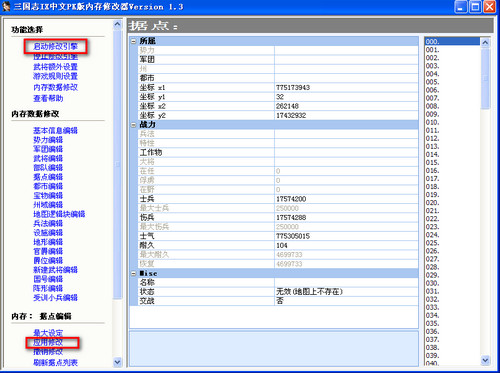
Task: Click 应用修改 link
Action: click(x=48, y=342)
